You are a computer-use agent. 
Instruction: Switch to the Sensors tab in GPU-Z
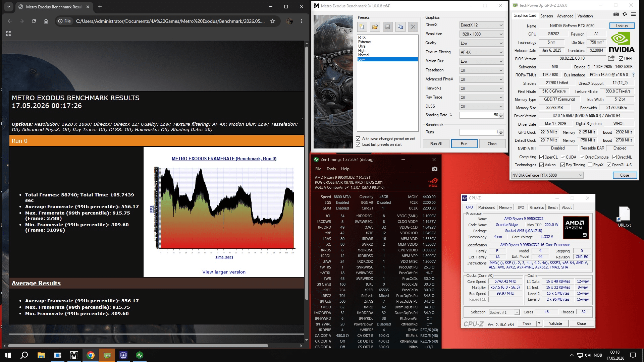546,16
